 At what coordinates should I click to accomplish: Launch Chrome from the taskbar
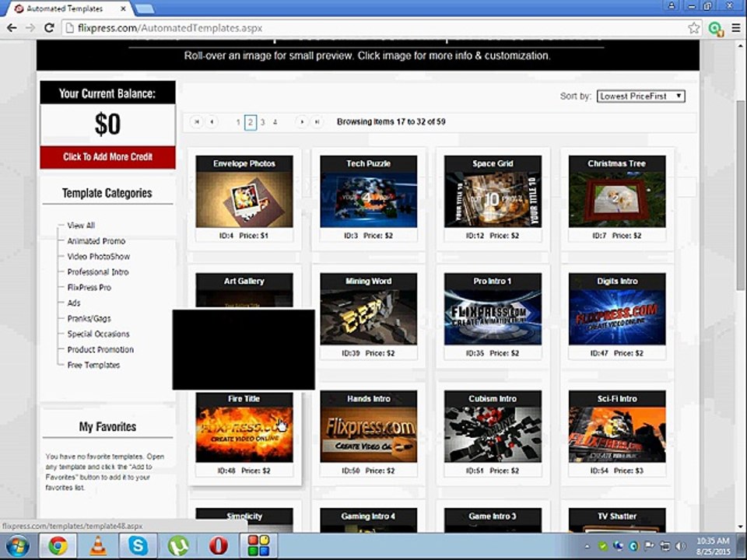[58, 546]
